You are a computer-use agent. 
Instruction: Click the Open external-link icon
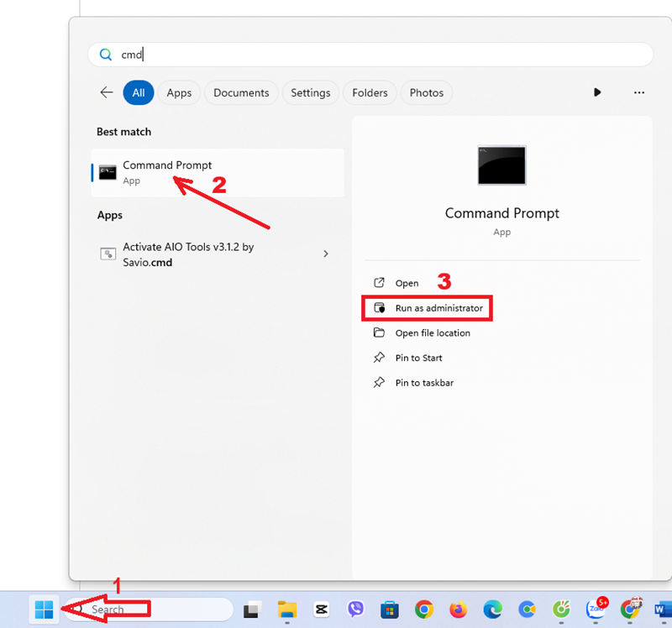(x=380, y=283)
